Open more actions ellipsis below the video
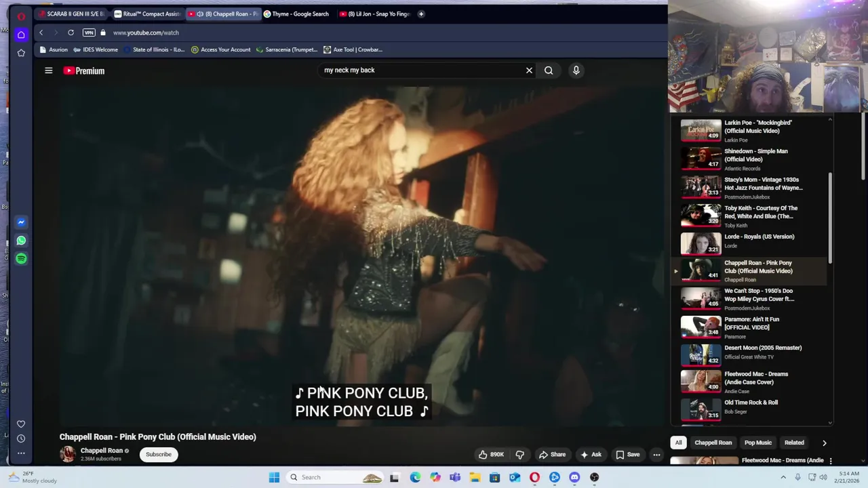This screenshot has width=868, height=488. coord(656,455)
